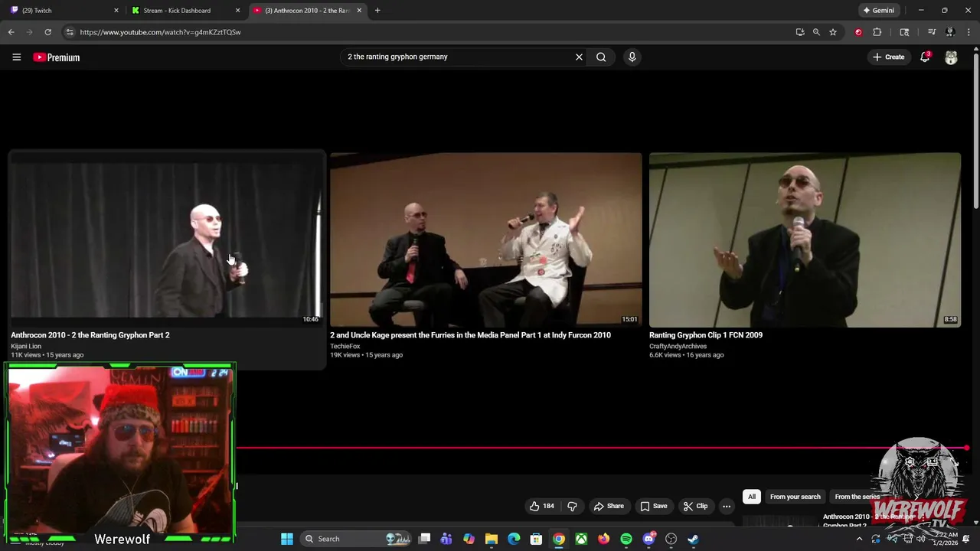
Task: Open the TechieFox channel link
Action: point(345,346)
